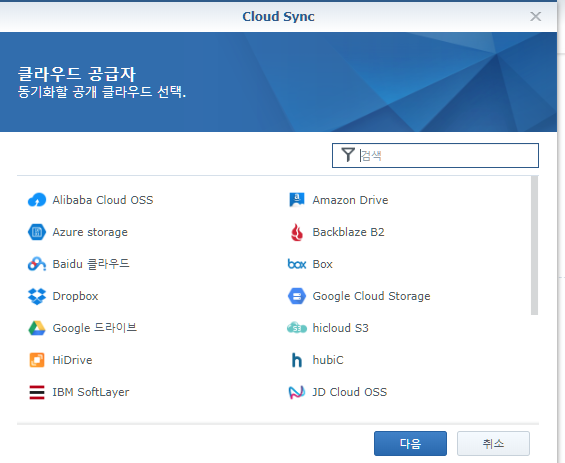
Task: Select the 'hubiC' text label
Action: [328, 360]
